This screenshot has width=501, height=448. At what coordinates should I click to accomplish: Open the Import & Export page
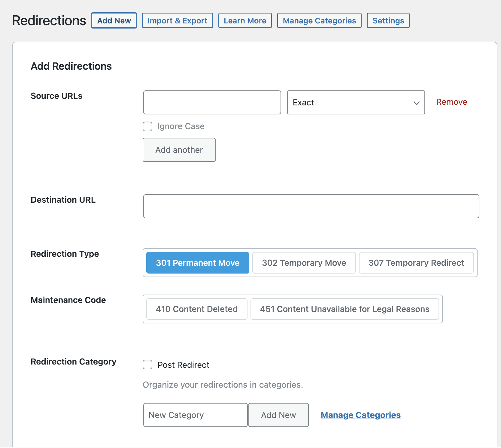pyautogui.click(x=177, y=20)
